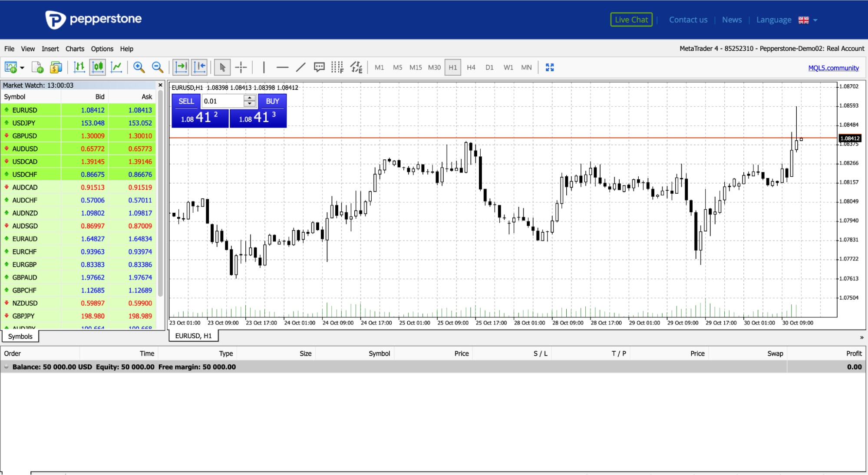Decrease lot size with down stepper
Viewport: 868px width, 475px height.
tap(250, 104)
